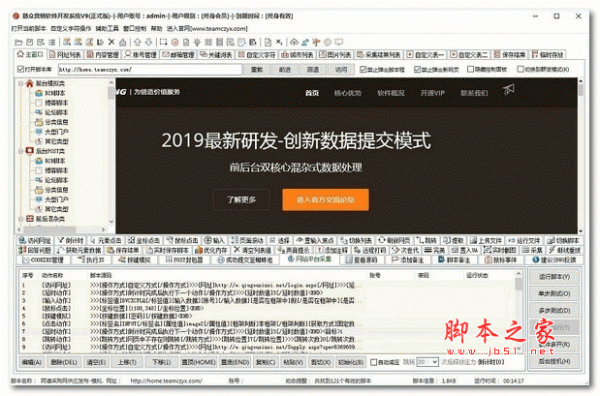
Task: Click the 编辑(A) button
Action: (x=32, y=362)
